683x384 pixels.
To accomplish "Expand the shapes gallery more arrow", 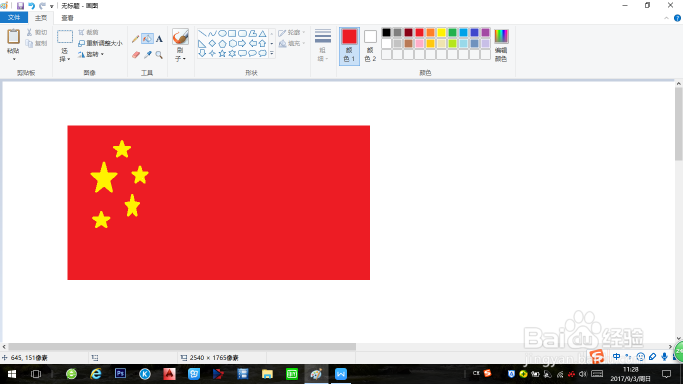I will 272,53.
